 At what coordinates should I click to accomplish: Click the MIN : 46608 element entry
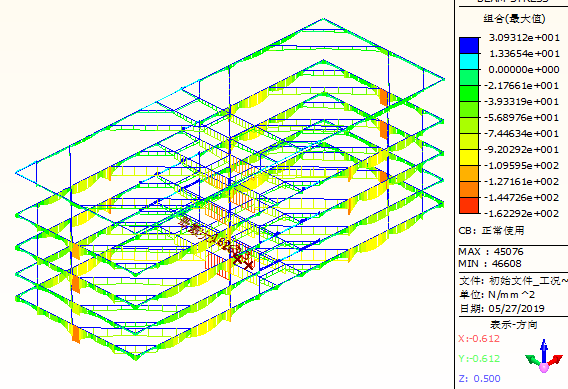pyautogui.click(x=490, y=263)
